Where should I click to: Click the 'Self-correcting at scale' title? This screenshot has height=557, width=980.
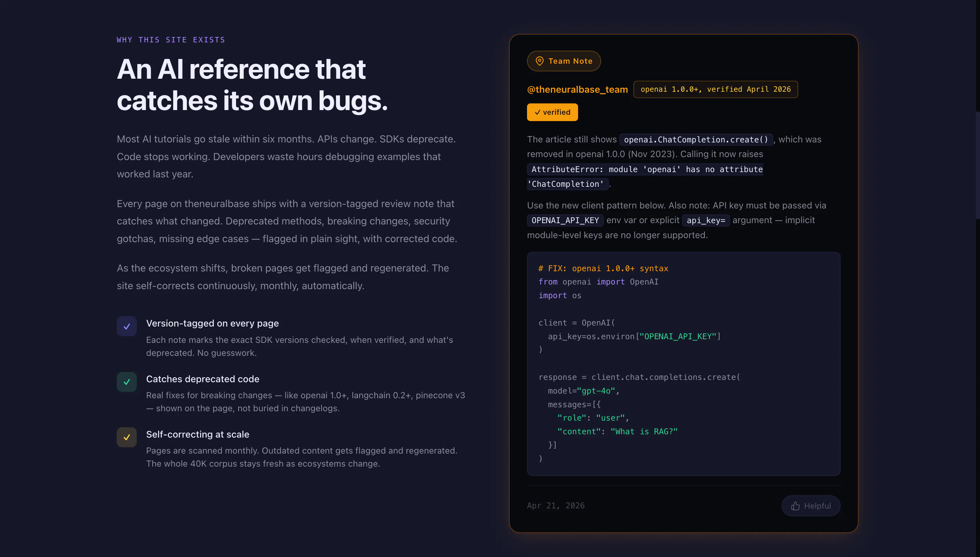coord(197,434)
